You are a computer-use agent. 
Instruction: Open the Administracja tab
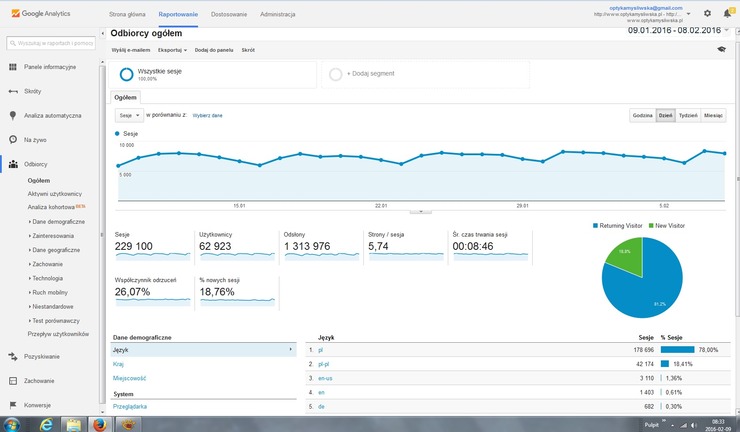pos(278,14)
